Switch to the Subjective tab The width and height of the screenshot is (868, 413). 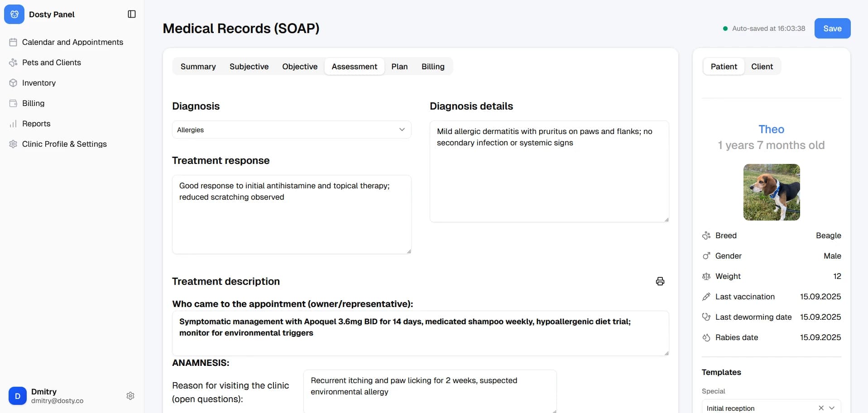coord(249,67)
